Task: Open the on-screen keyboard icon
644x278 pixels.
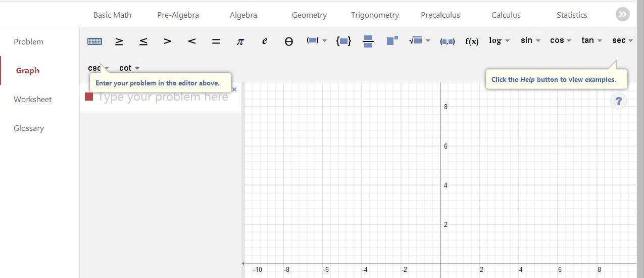Action: (94, 41)
